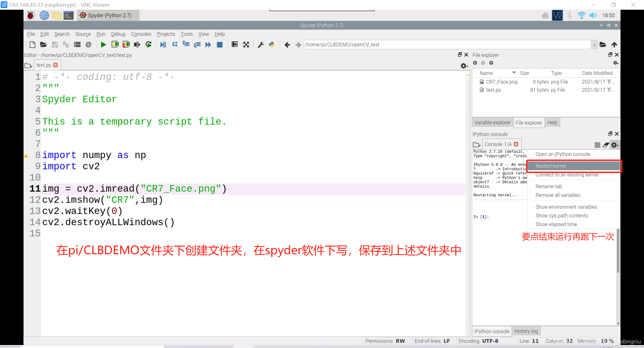Open the Tools menu
The height and width of the screenshot is (348, 644).
pyautogui.click(x=186, y=34)
